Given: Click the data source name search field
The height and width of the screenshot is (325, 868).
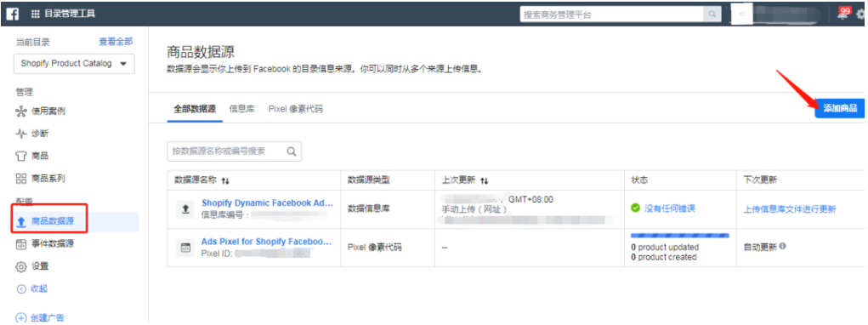Looking at the screenshot, I should (x=234, y=151).
